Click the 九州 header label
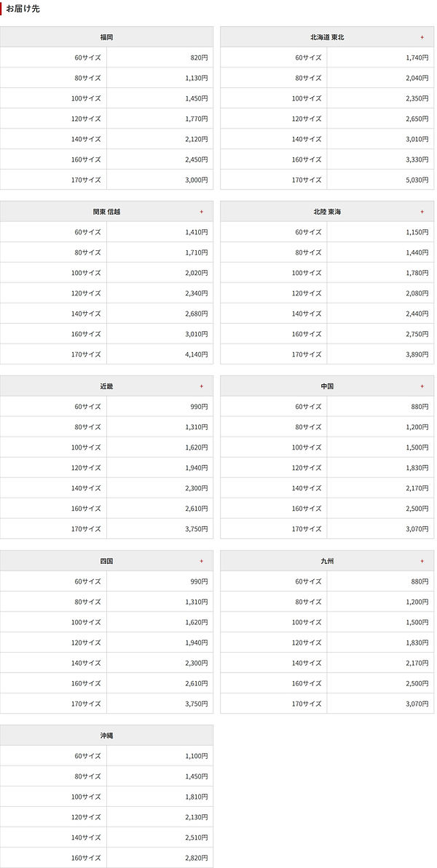Image resolution: width=437 pixels, height=868 pixels. click(327, 561)
